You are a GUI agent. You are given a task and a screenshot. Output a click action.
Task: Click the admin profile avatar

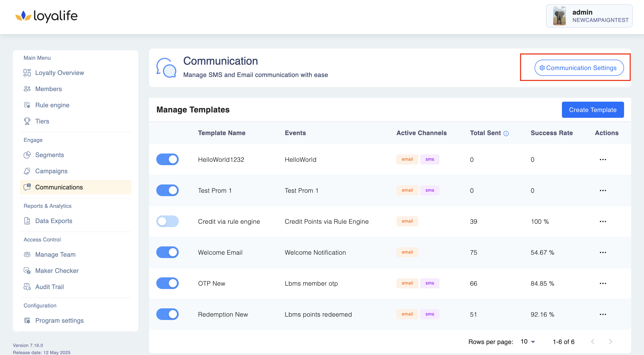(x=559, y=16)
